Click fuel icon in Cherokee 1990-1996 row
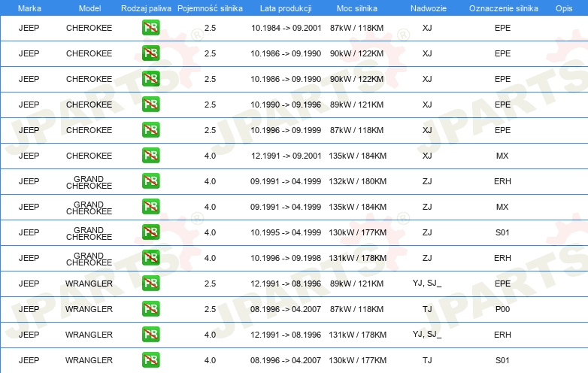This screenshot has width=588, height=373. [150, 105]
